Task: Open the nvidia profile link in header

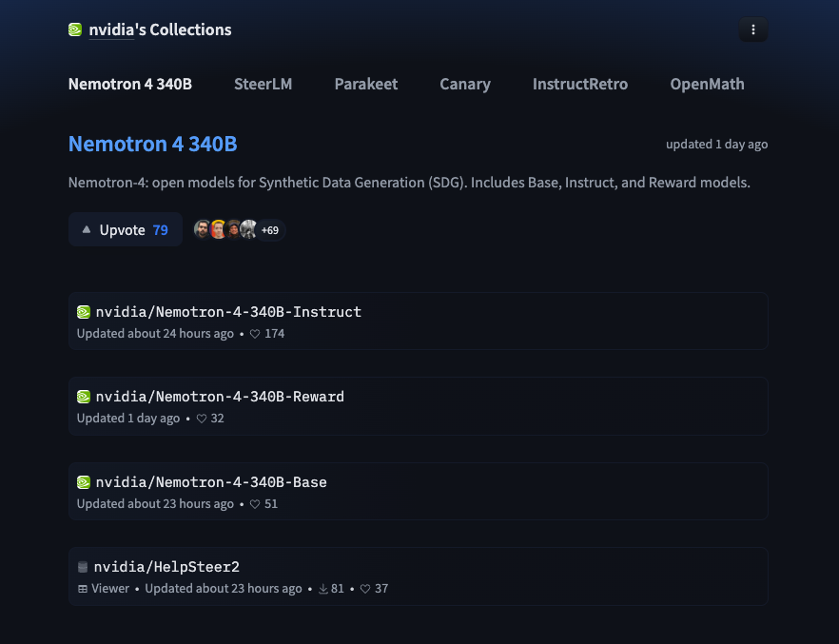Action: click(x=111, y=29)
